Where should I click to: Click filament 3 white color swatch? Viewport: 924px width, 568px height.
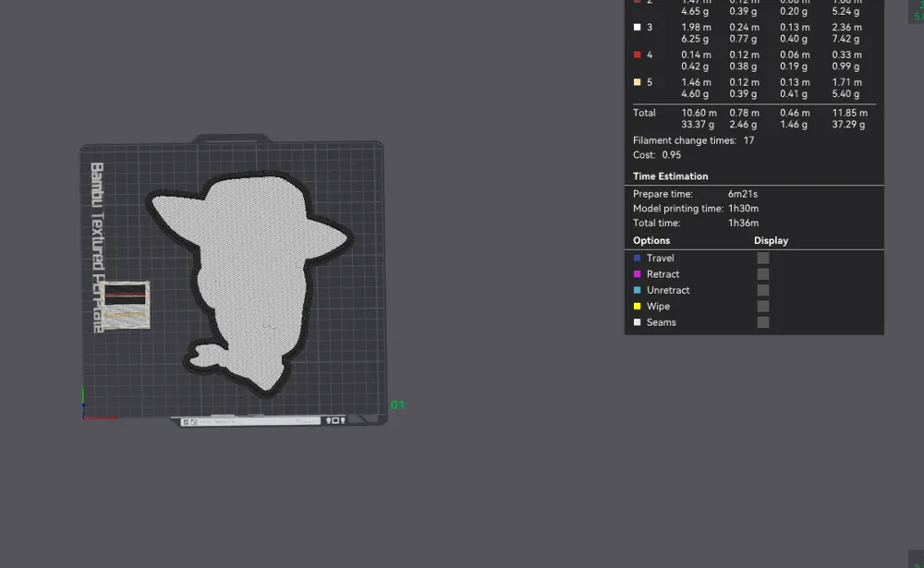point(637,27)
